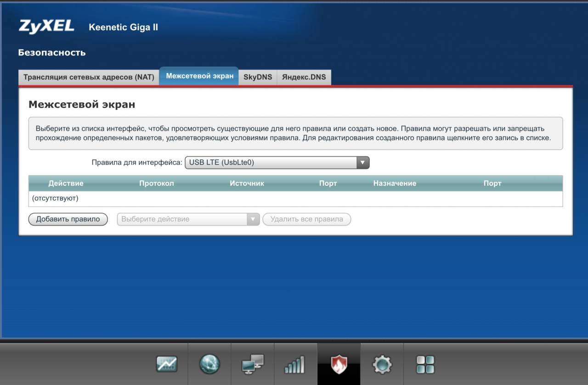Click the ZyXEL logo
588x385 pixels.
pyautogui.click(x=46, y=27)
